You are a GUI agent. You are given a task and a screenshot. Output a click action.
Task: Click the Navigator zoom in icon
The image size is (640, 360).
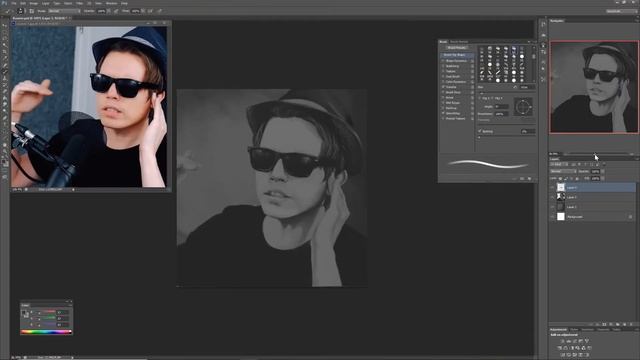[632, 154]
